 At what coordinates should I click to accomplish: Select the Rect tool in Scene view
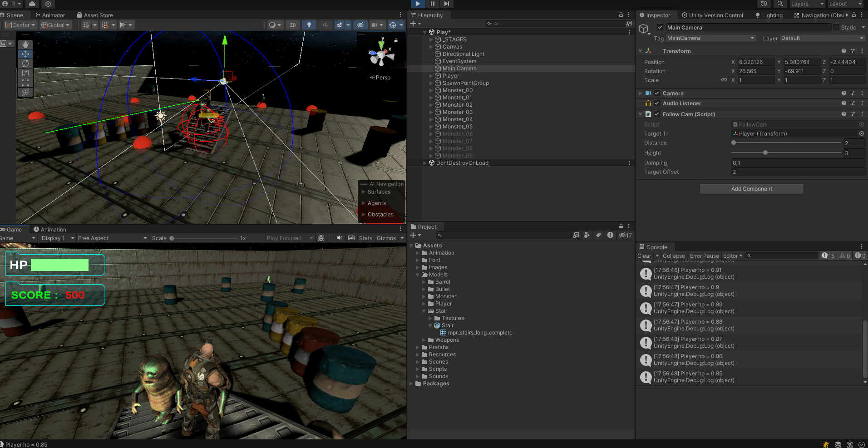point(25,83)
